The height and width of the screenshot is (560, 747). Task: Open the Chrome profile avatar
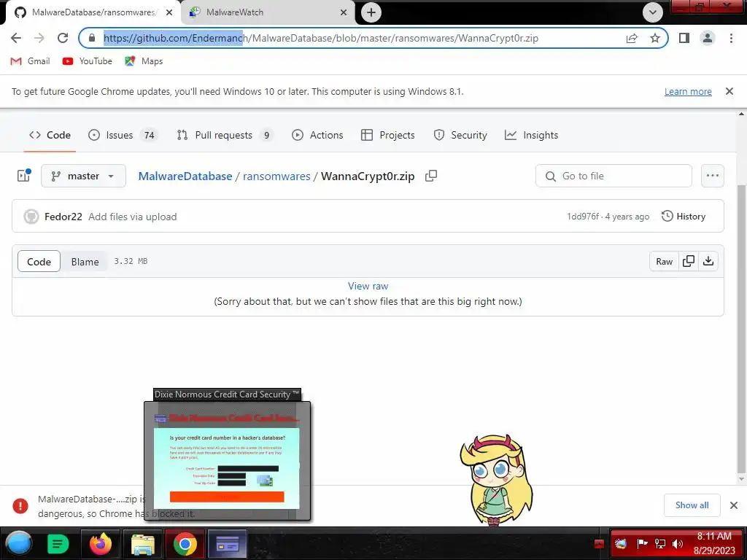coord(708,38)
